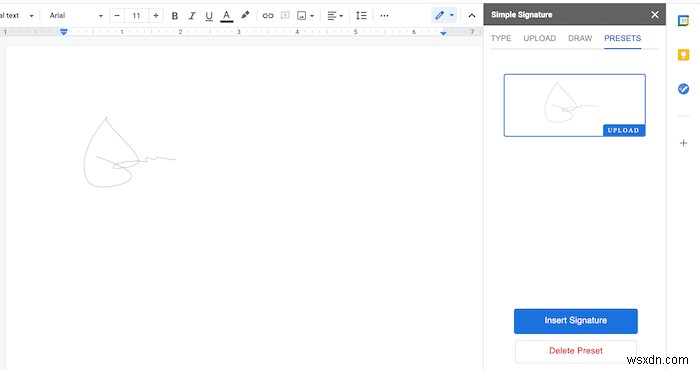The height and width of the screenshot is (370, 700).
Task: Switch to the UPLOAD tab
Action: click(540, 38)
